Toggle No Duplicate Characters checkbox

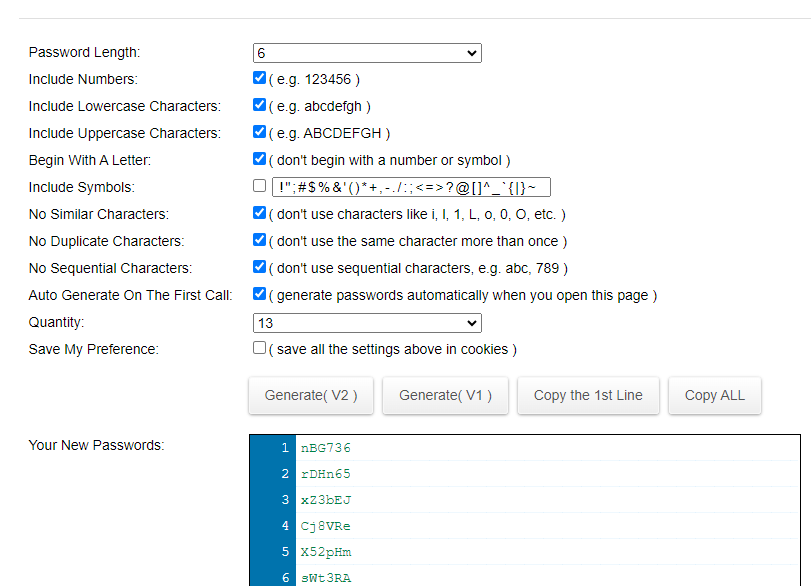coord(260,240)
